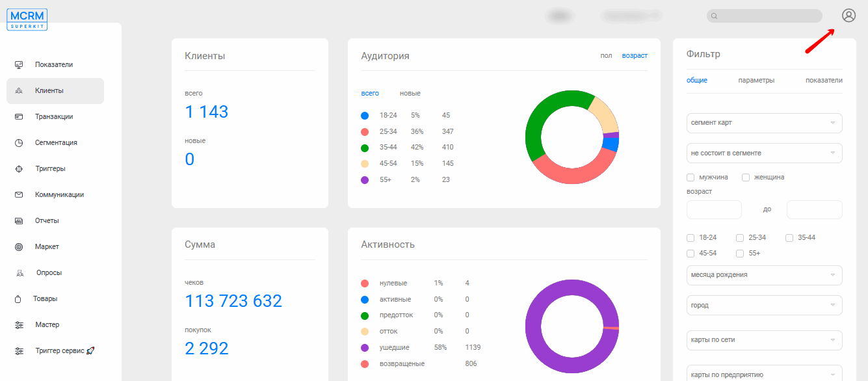868x381 pixels.
Task: Click the Показатели monitor icon
Action: pyautogui.click(x=19, y=65)
